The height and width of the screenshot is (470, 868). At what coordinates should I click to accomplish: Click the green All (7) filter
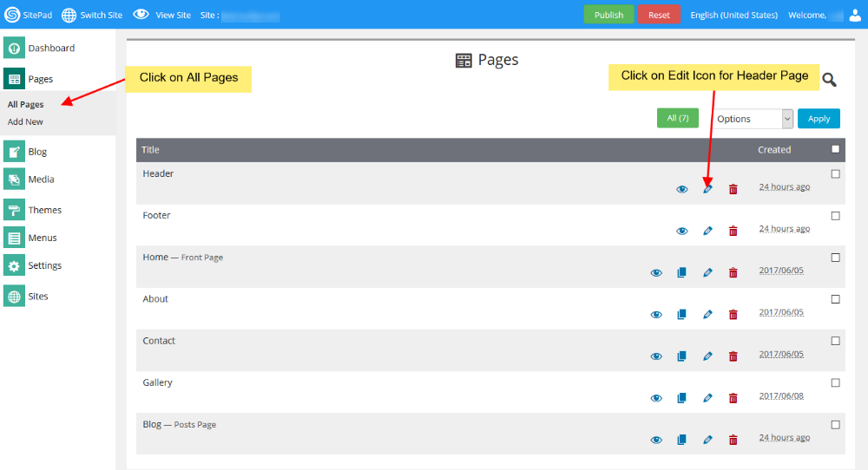pyautogui.click(x=677, y=119)
